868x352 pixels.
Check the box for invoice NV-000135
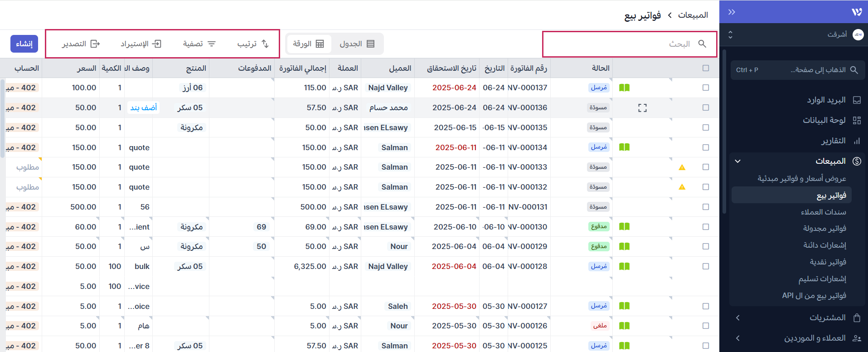click(x=706, y=127)
